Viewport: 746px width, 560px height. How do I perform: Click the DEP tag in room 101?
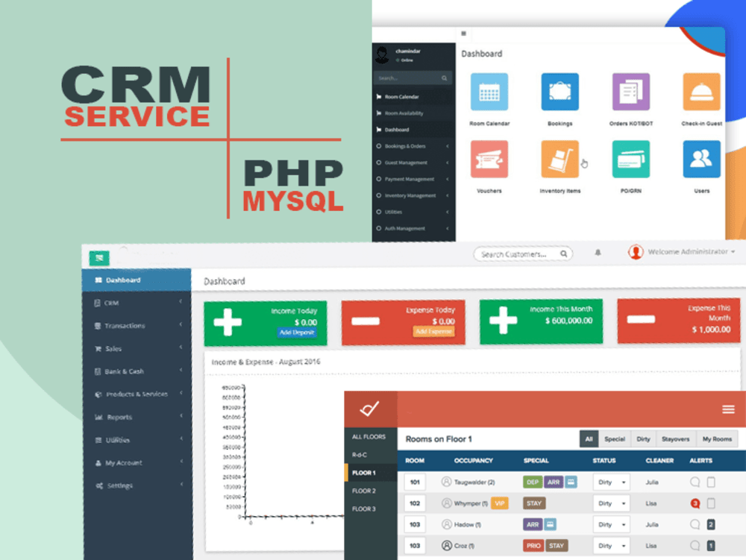(533, 482)
